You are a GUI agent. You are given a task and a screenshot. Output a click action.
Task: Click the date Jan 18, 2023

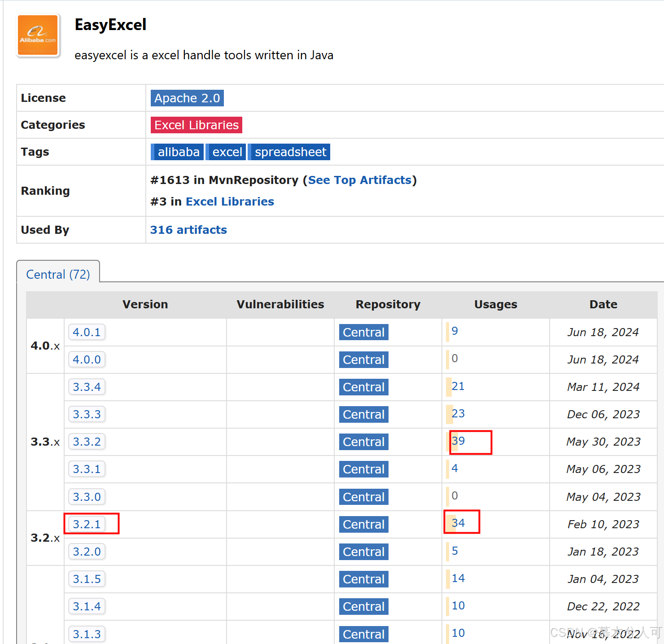pos(603,552)
